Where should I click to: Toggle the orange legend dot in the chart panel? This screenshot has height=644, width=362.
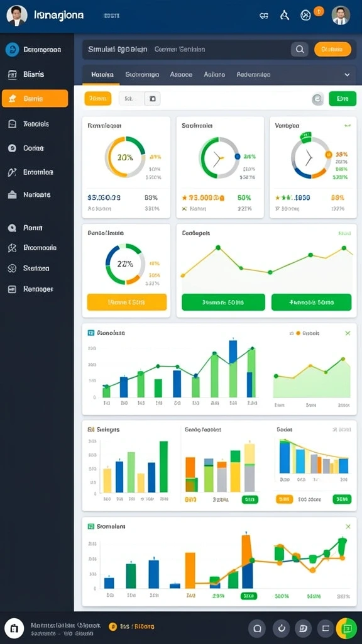tap(298, 333)
